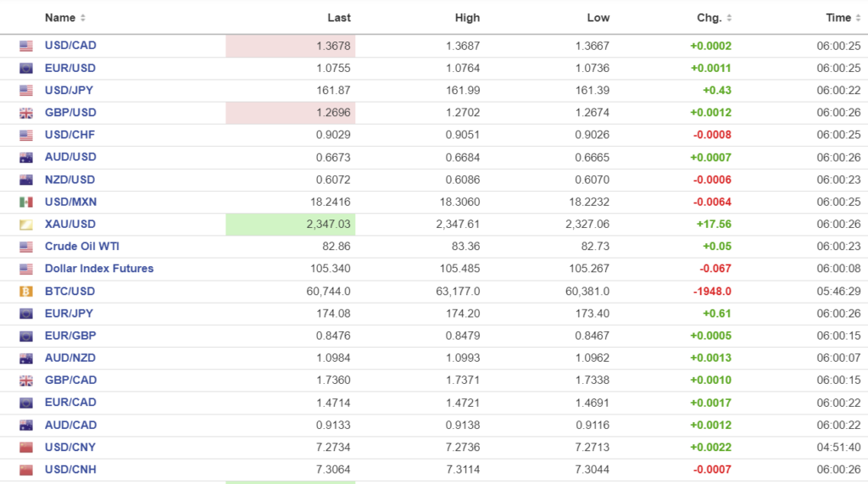
Task: Click the New Zealand flag beside NZD/USD
Action: coord(26,180)
